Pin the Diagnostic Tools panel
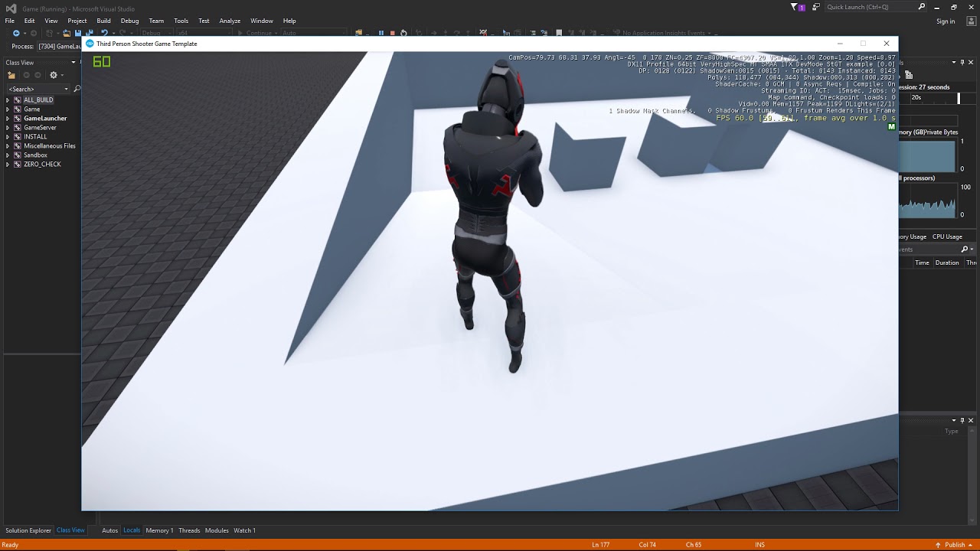980x551 pixels. [962, 62]
